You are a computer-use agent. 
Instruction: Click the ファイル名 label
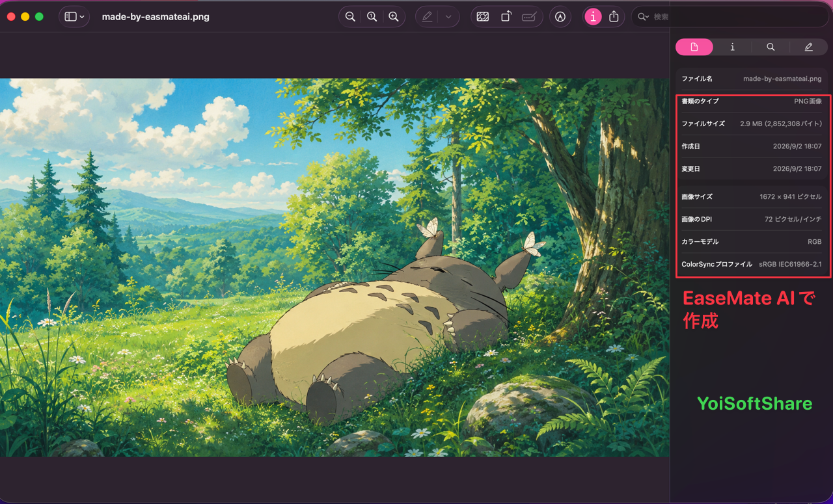(x=697, y=79)
